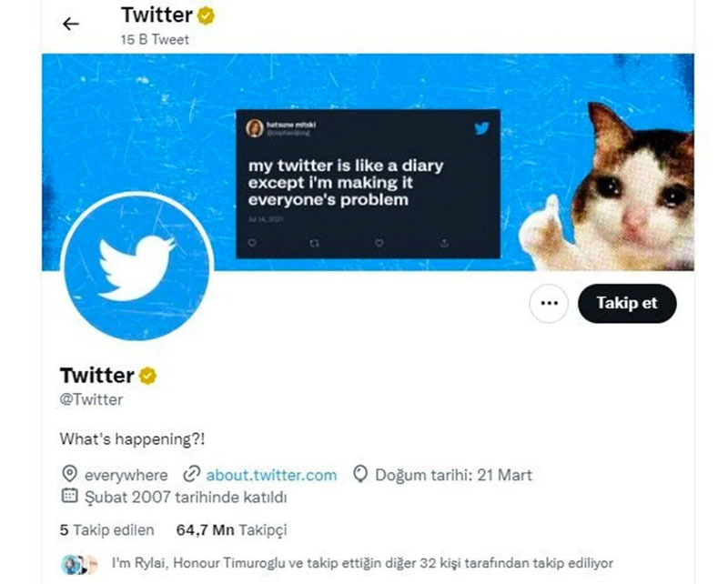Open the 5 Takip edilen following list
The image size is (728, 584).
(x=107, y=529)
